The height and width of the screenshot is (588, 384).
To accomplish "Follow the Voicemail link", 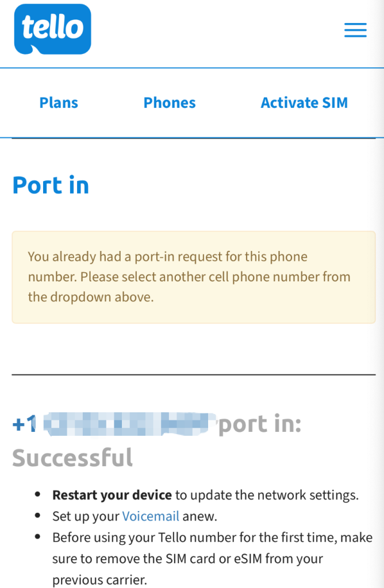I will 151,516.
